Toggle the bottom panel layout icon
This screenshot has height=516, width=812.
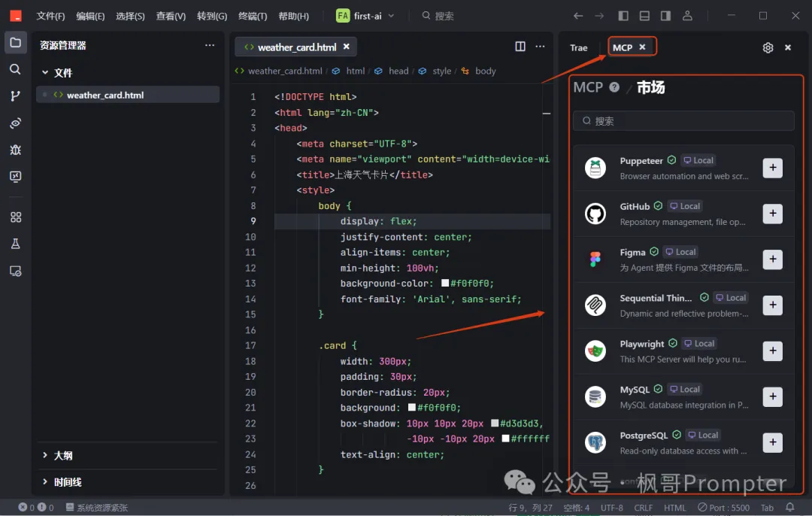(x=644, y=16)
